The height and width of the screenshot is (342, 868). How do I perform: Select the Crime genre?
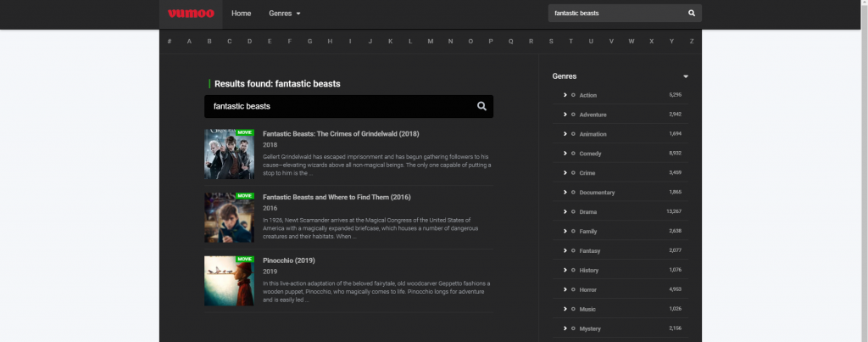click(x=587, y=173)
